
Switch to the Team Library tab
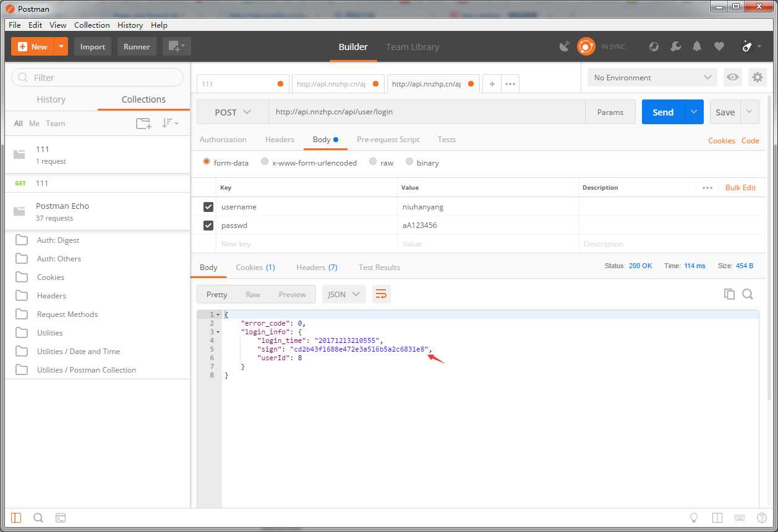(413, 47)
